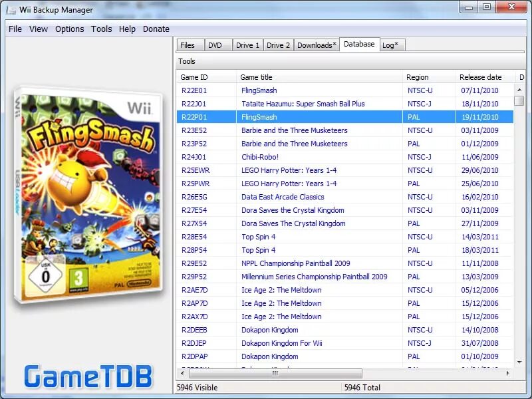Select row R22E01 FlingSmash NTSC-U
The height and width of the screenshot is (399, 532).
344,90
